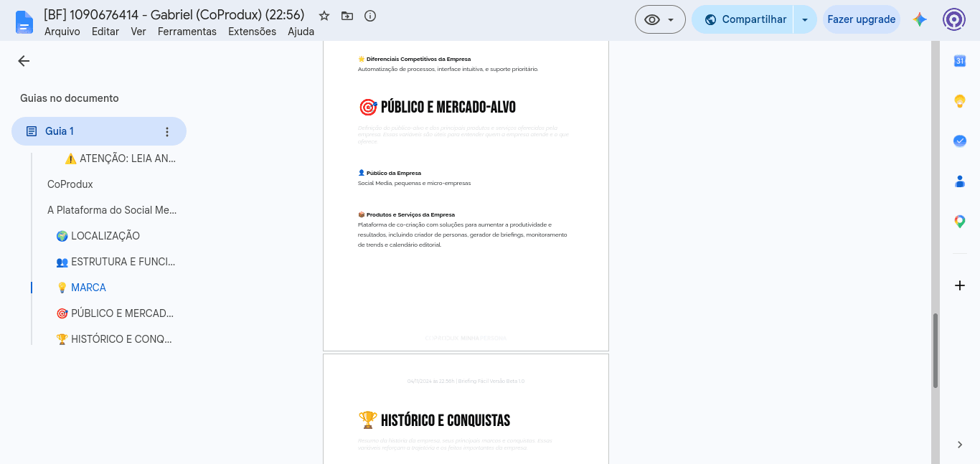This screenshot has height=464, width=980.
Task: Star the document title
Action: [x=324, y=16]
